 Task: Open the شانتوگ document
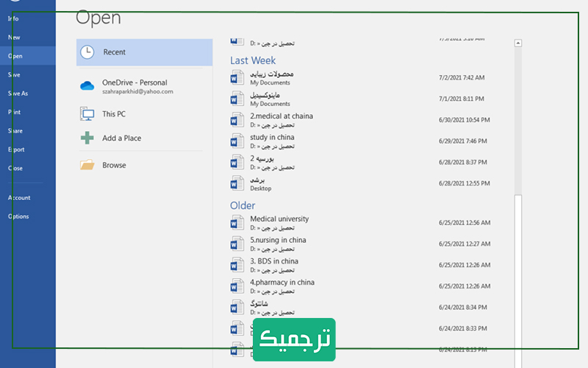pos(259,303)
